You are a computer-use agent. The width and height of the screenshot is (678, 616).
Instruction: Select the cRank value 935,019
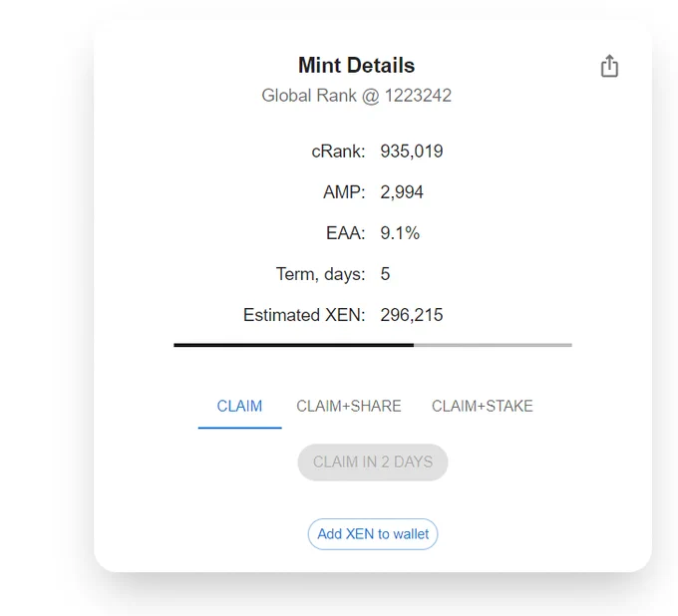click(x=412, y=152)
